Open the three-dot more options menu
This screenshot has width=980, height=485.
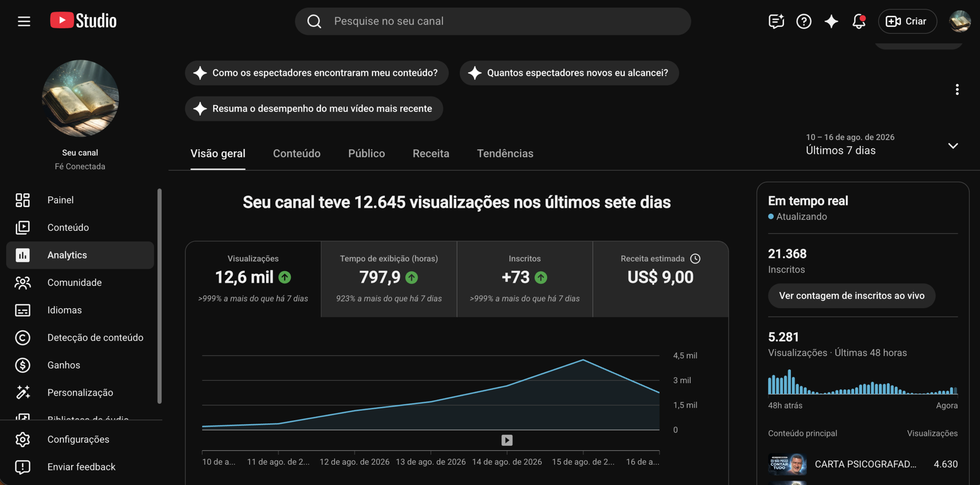point(957,90)
